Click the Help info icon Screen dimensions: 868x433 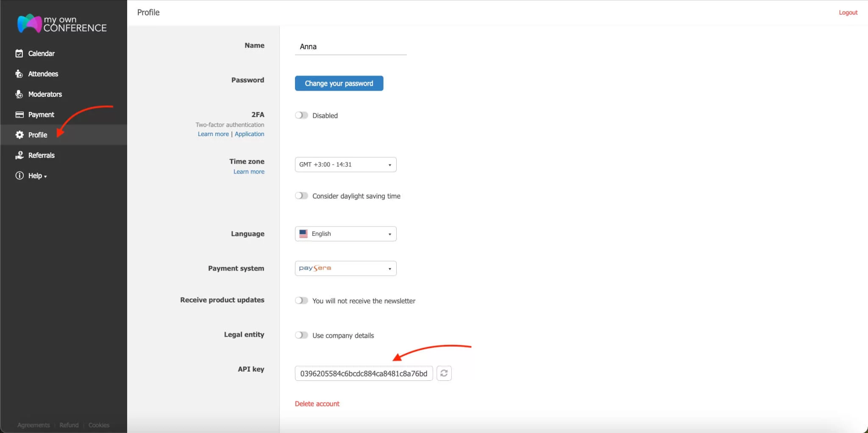pyautogui.click(x=19, y=175)
